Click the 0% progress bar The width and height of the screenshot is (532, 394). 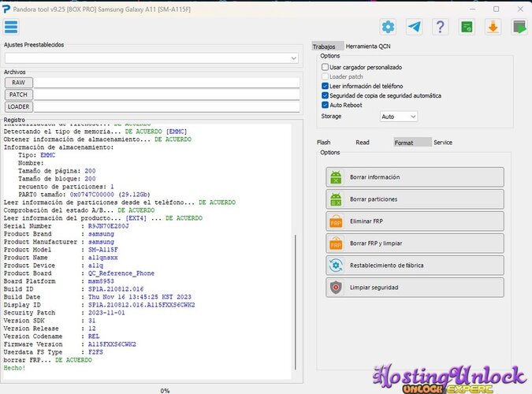point(165,390)
